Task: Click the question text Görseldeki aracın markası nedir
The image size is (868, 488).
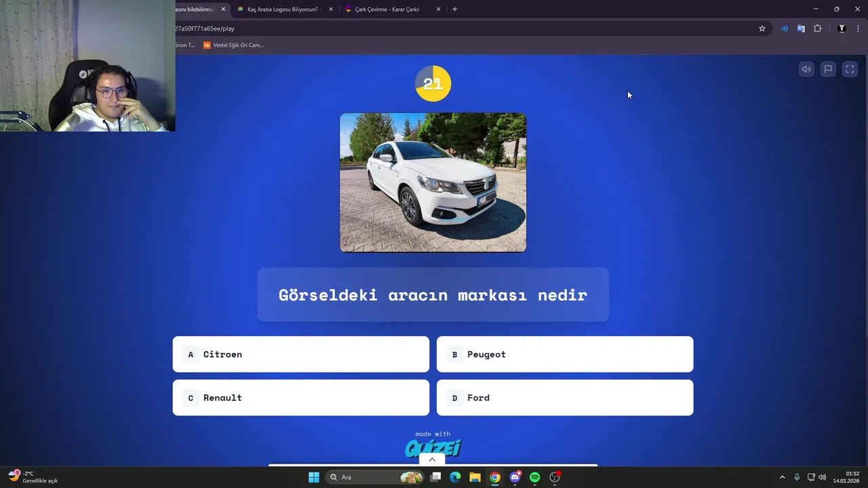Action: 433,295
